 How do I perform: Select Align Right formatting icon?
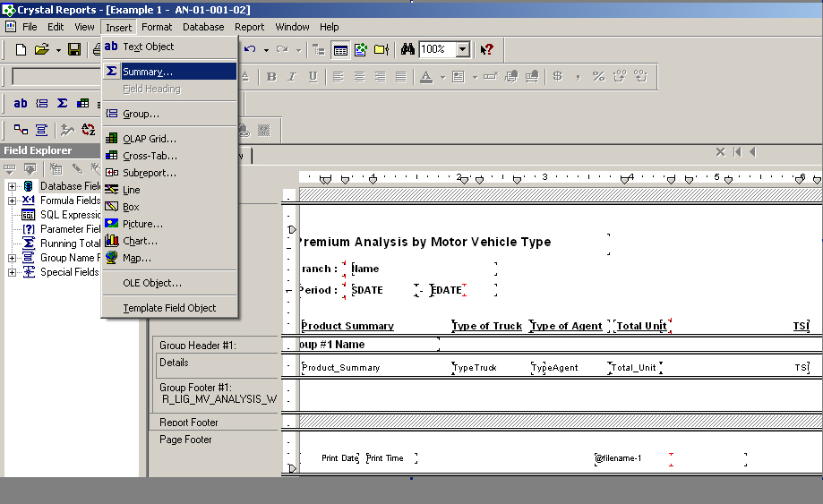click(380, 77)
